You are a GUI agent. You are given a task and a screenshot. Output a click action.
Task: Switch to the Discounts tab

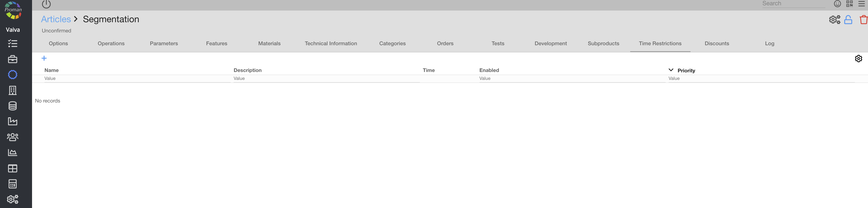tap(717, 44)
